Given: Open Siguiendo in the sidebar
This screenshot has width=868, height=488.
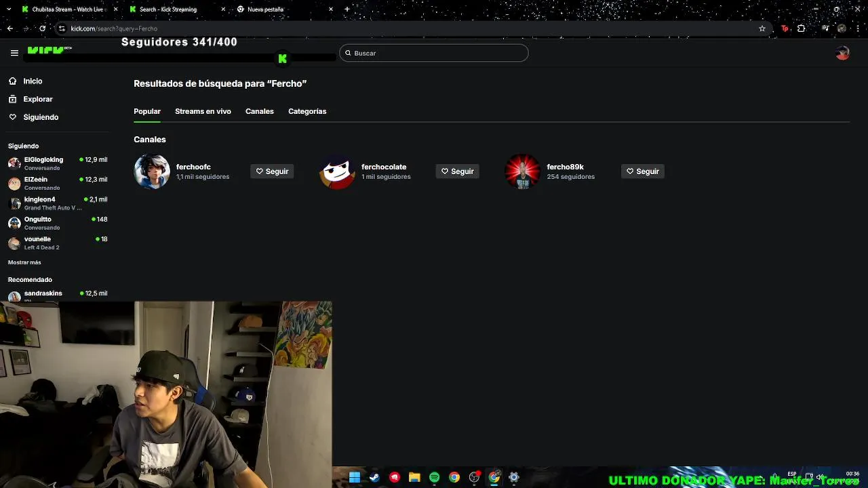Looking at the screenshot, I should [x=41, y=117].
